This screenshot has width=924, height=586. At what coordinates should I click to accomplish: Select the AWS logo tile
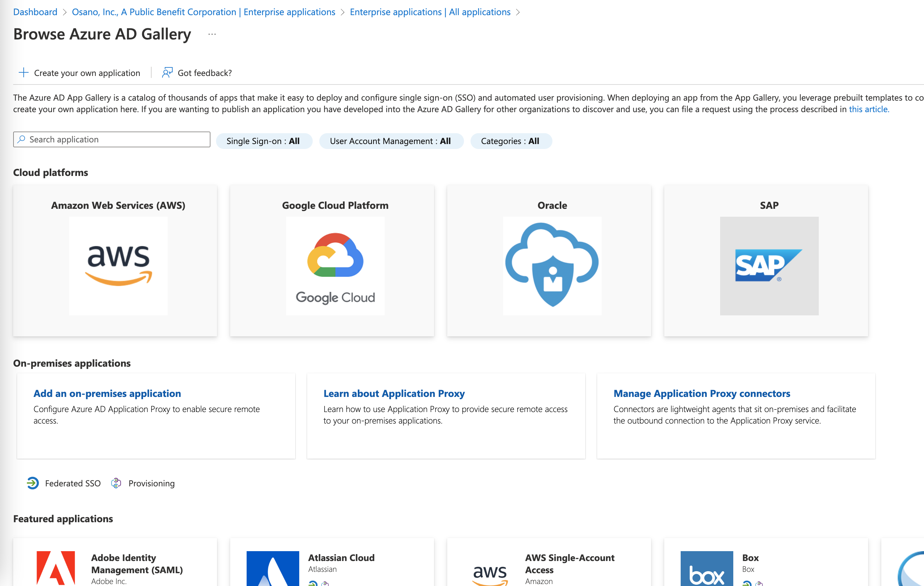pyautogui.click(x=118, y=266)
